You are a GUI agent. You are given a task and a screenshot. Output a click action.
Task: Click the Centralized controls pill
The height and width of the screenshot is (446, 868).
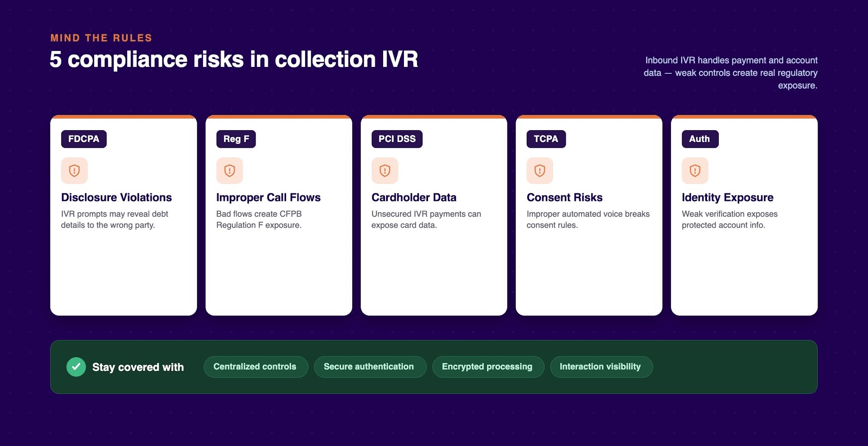pos(256,367)
